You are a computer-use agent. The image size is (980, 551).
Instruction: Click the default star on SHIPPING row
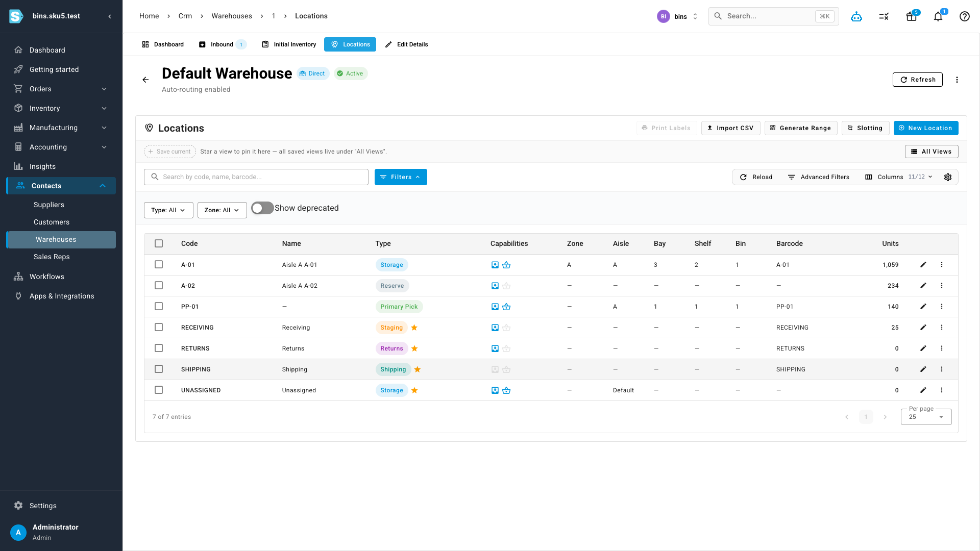tap(418, 369)
